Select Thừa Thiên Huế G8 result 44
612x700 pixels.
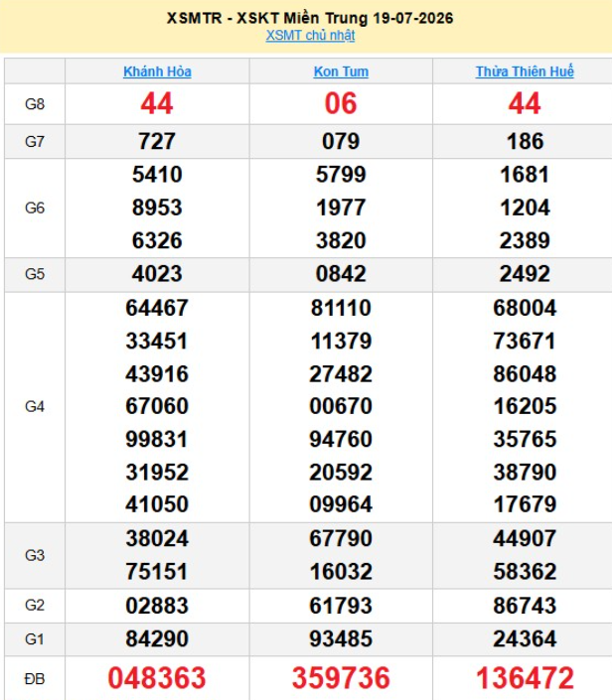click(x=525, y=103)
